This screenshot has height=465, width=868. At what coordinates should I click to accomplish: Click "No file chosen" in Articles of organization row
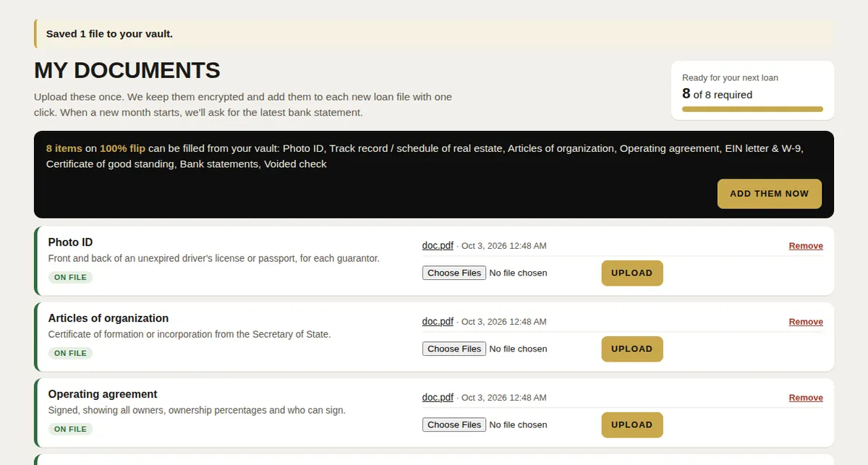click(518, 349)
